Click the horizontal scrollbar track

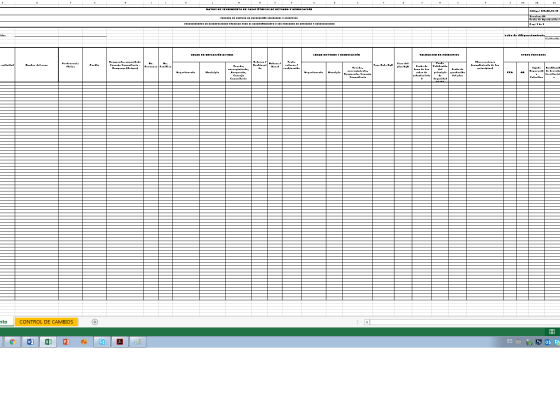(x=465, y=322)
